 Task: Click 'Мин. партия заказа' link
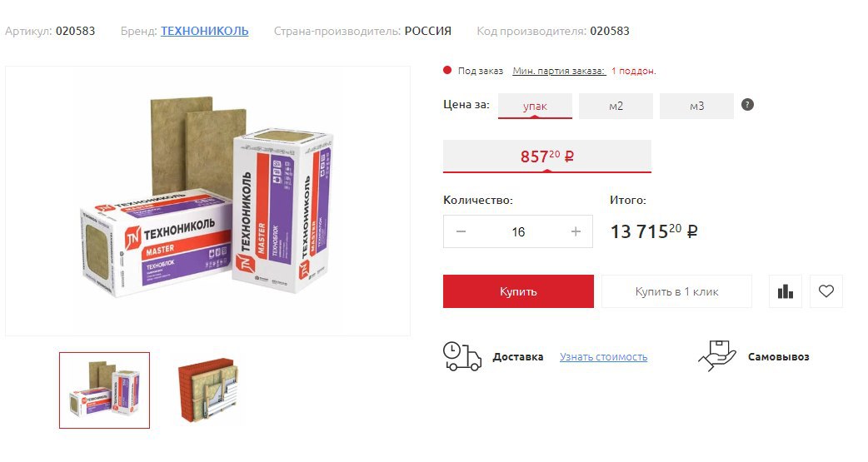coord(559,71)
